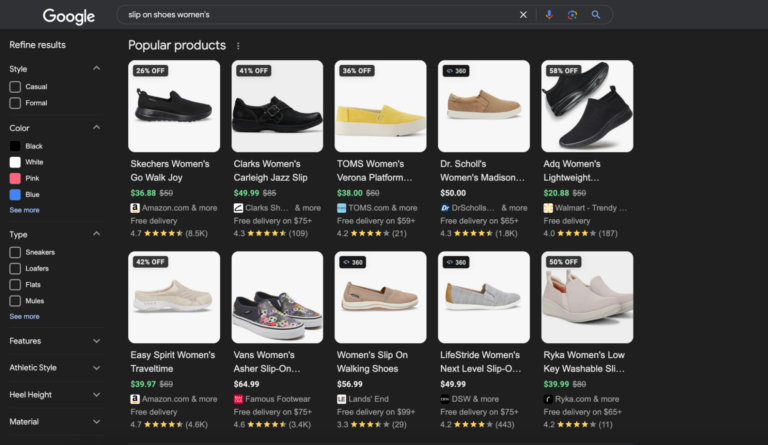
Task: Click the Adq Women's Lightweight shoe thumbnail
Action: (587, 106)
